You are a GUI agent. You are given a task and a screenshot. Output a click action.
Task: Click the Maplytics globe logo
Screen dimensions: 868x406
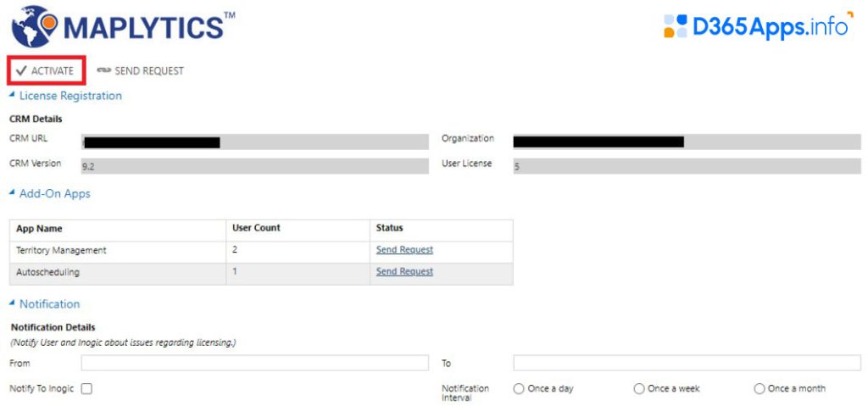click(x=34, y=26)
